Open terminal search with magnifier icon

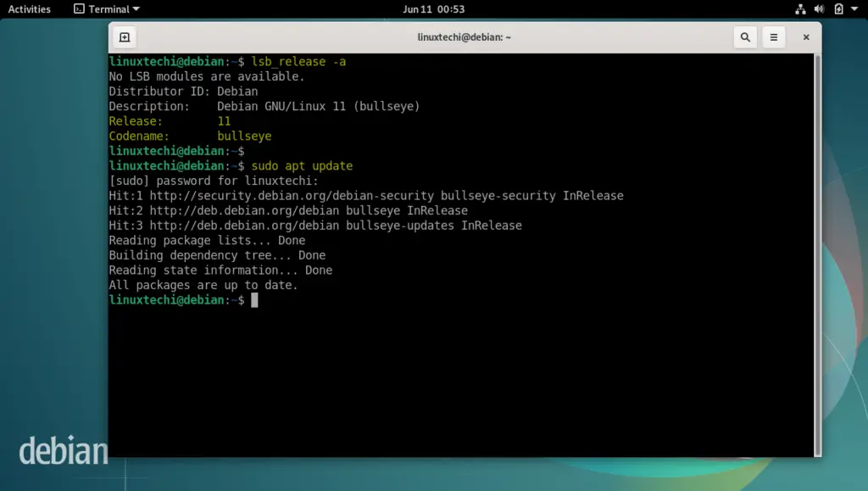coord(745,37)
